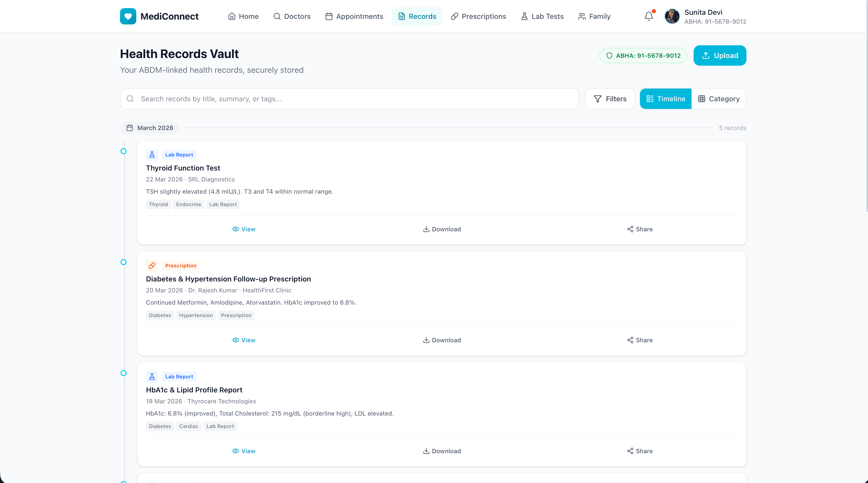This screenshot has height=483, width=868.
Task: Click the shield icon in the ABHA badge
Action: [x=609, y=55]
